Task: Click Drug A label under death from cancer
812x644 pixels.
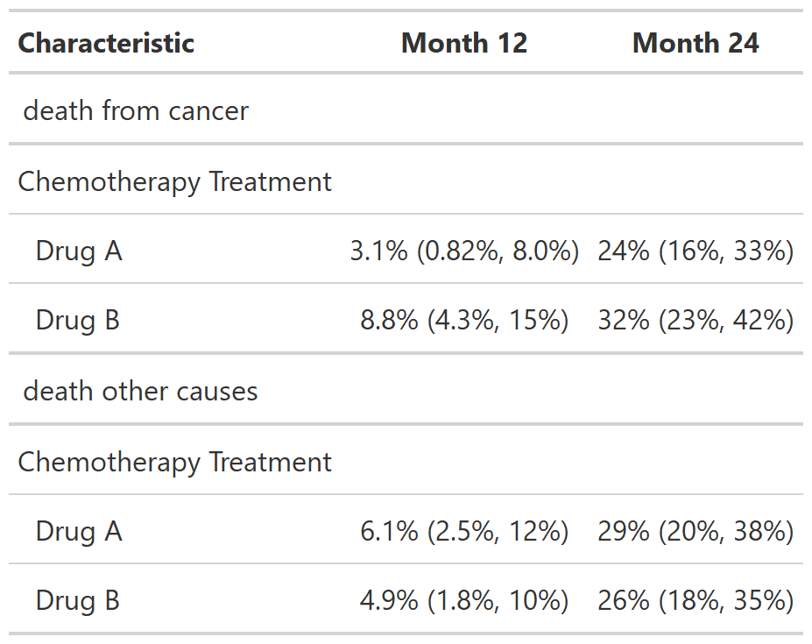Action: 79,251
